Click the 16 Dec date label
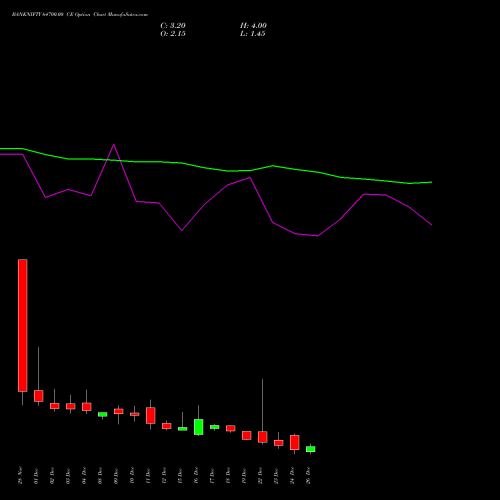 click(196, 476)
